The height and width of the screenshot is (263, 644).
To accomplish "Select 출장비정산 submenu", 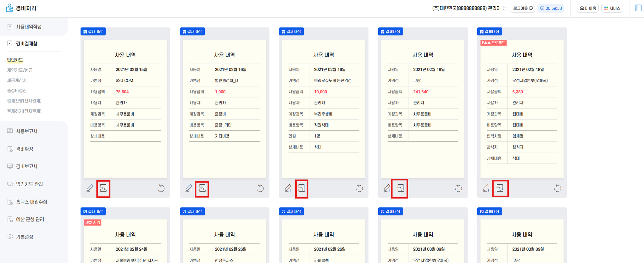I will coord(17,91).
